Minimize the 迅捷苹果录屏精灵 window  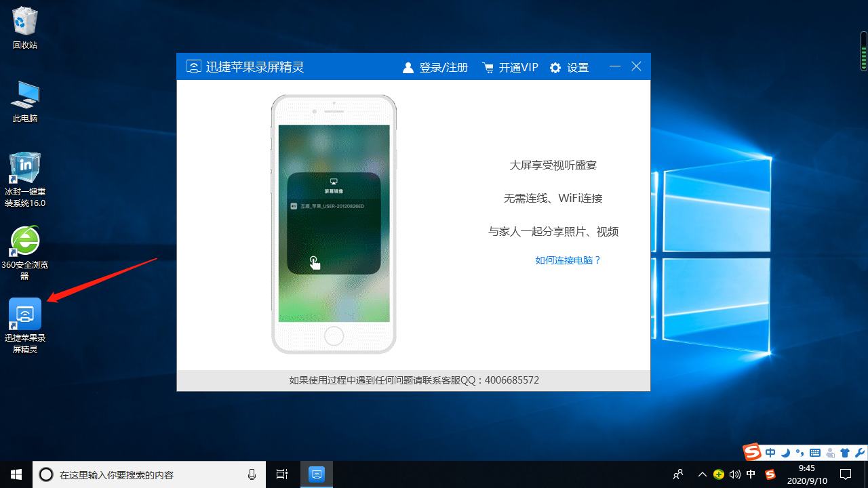click(x=615, y=66)
